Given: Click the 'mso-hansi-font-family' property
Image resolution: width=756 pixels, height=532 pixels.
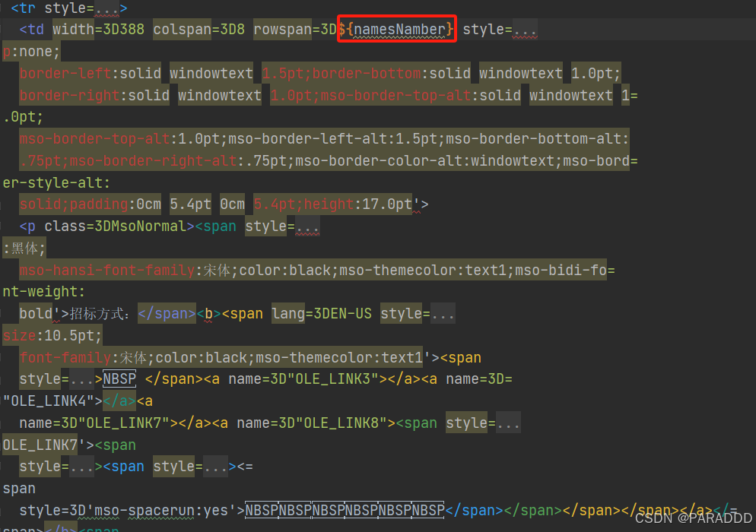Looking at the screenshot, I should pyautogui.click(x=107, y=271).
